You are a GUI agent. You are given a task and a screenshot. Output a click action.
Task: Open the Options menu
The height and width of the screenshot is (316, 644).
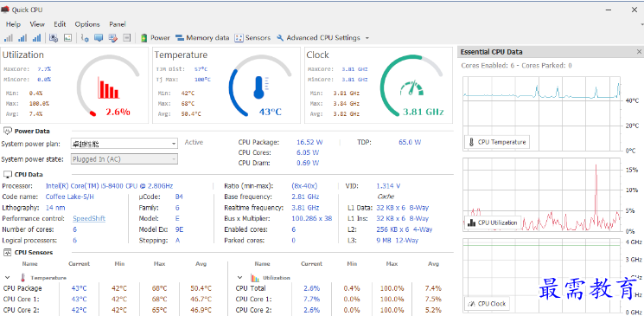pos(87,24)
